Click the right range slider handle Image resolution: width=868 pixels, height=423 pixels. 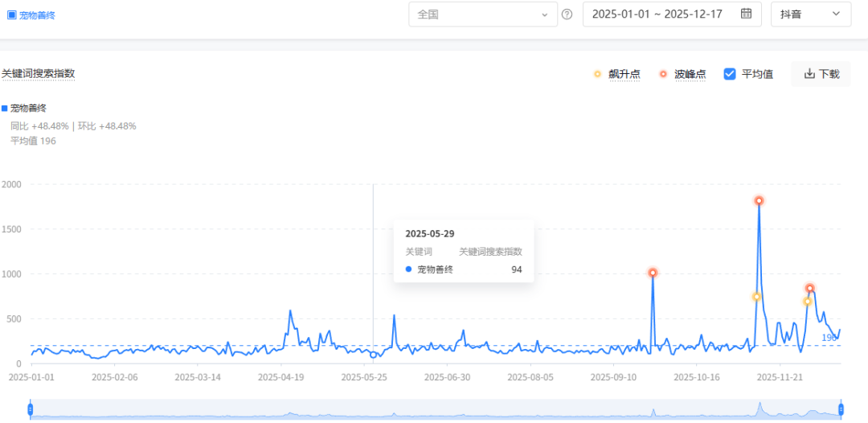tap(841, 409)
